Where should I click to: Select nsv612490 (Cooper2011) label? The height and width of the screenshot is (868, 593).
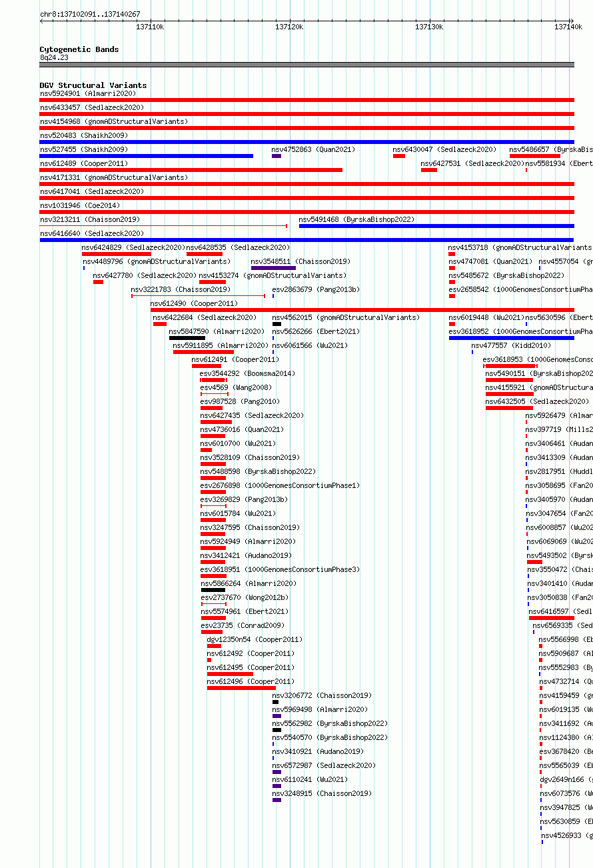[194, 303]
